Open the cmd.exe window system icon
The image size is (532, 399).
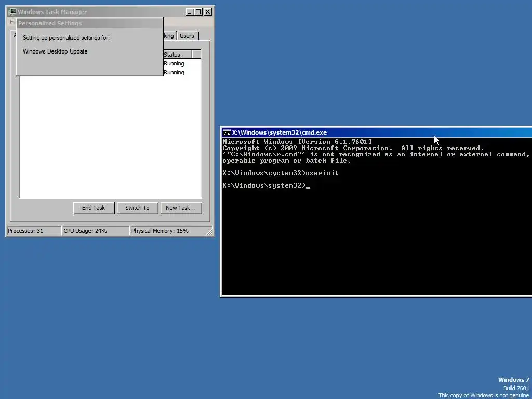[227, 132]
